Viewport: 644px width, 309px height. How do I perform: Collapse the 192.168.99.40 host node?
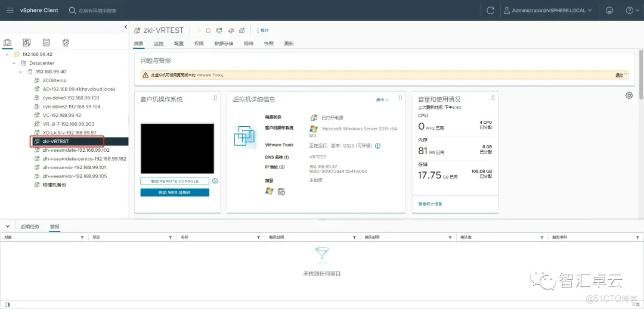(21, 71)
